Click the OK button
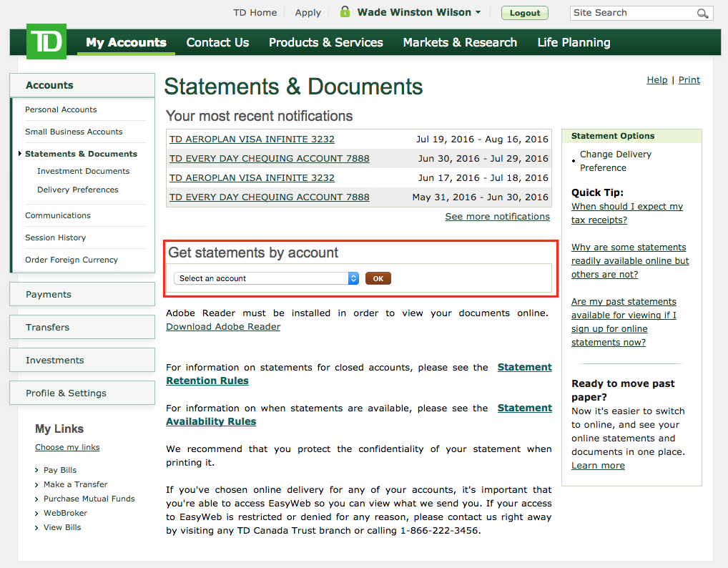 (x=378, y=278)
